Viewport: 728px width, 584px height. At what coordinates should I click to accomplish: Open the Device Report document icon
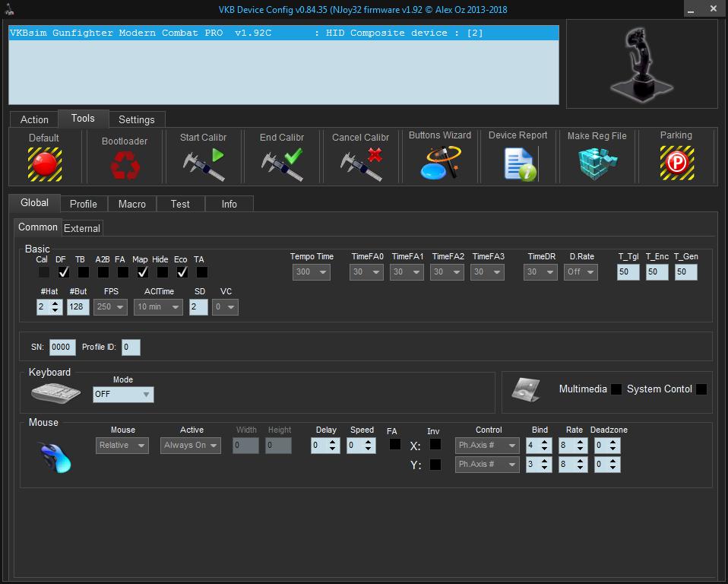[520, 163]
